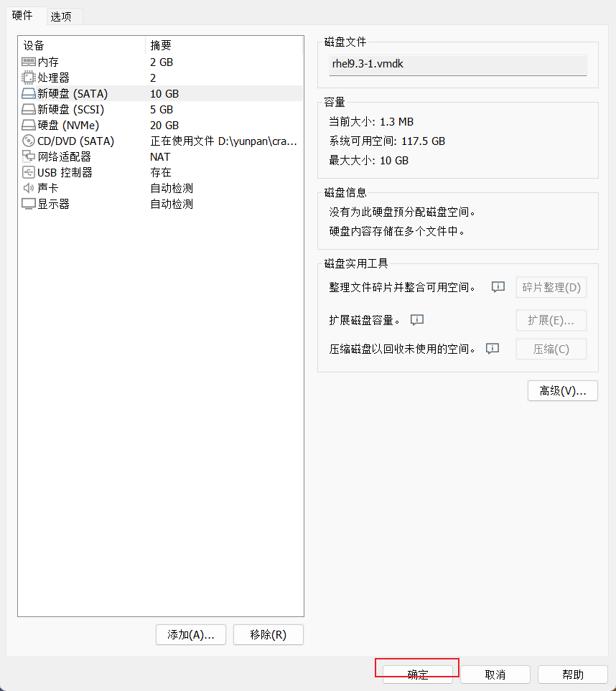The height and width of the screenshot is (691, 616).
Task: Click the NAT network summary value
Action: pos(160,157)
